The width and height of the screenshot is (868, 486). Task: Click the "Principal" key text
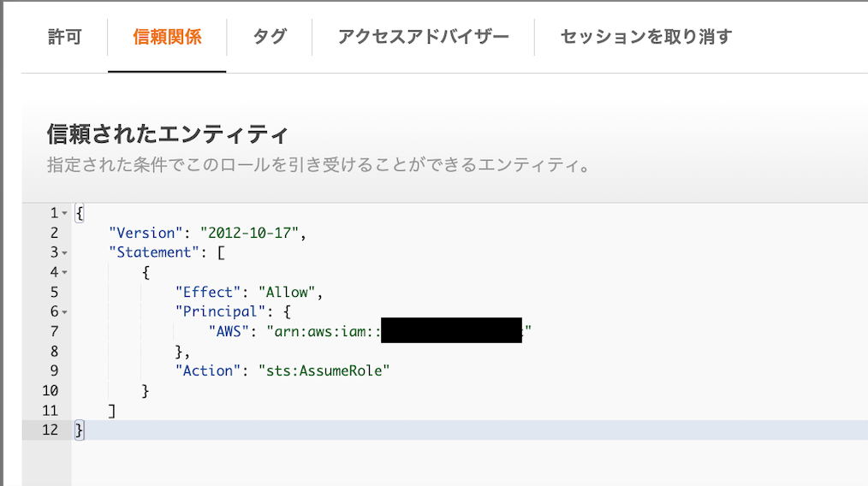click(220, 311)
